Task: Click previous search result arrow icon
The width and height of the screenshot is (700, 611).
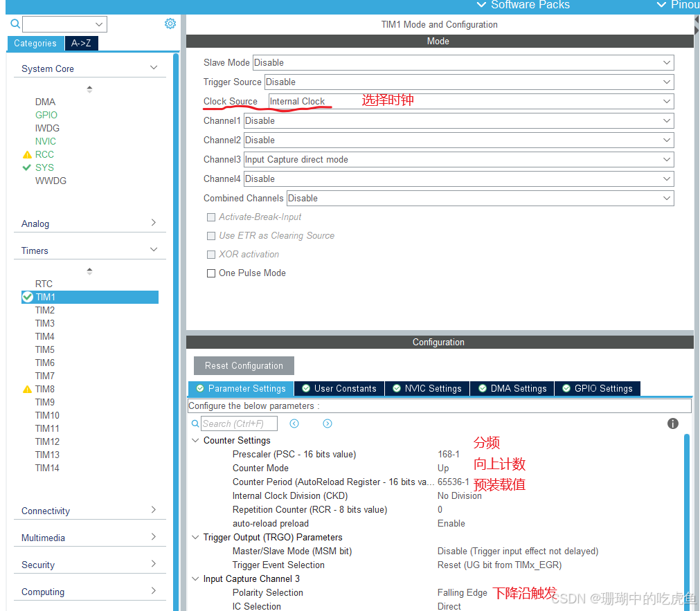Action: click(294, 423)
